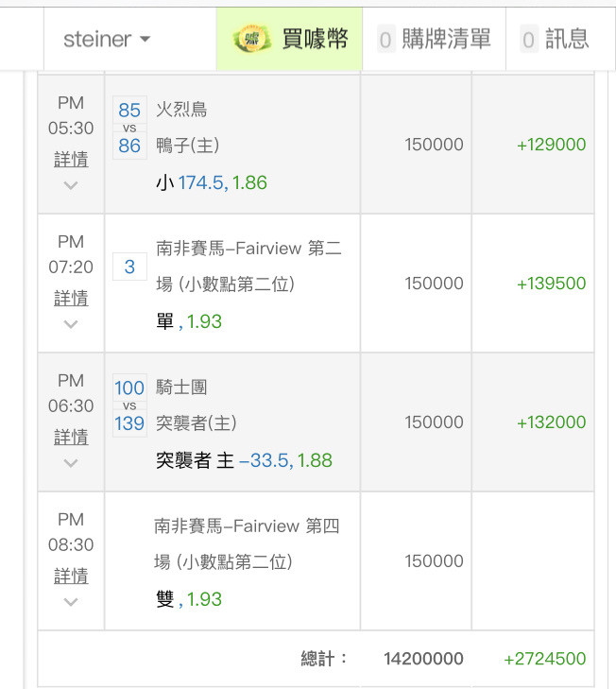Click the 85 vs 86 score box

coord(129,128)
